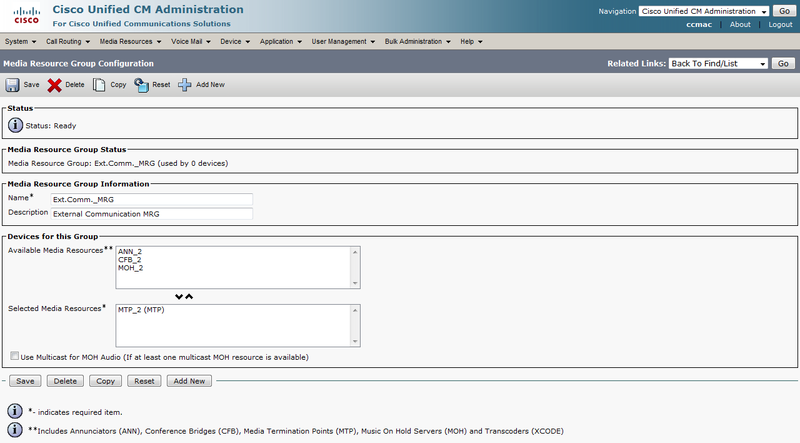Click the Copy page icon in toolbar
Image resolution: width=800 pixels, height=443 pixels.
pos(99,85)
